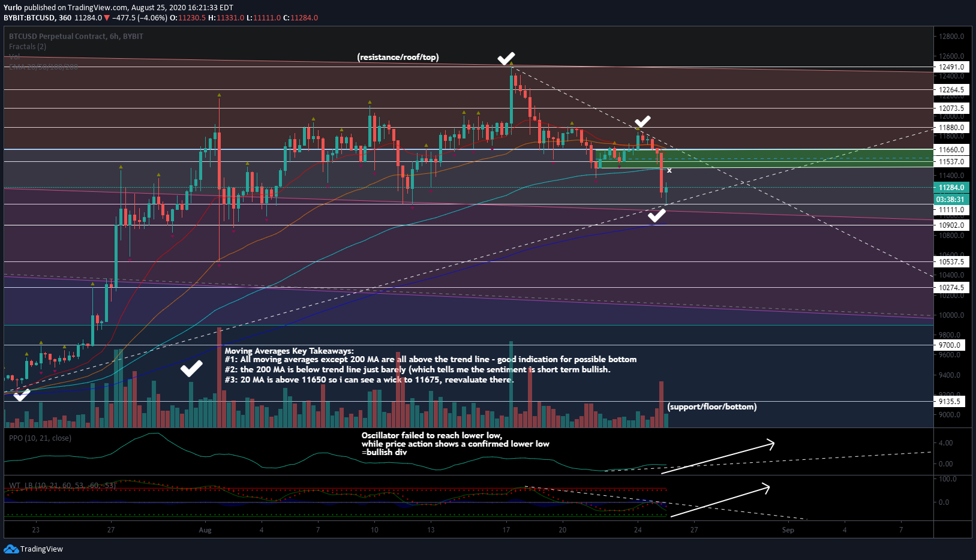976x560 pixels.
Task: Select the '(support/floor/bottom)' annotation
Action: (x=712, y=407)
